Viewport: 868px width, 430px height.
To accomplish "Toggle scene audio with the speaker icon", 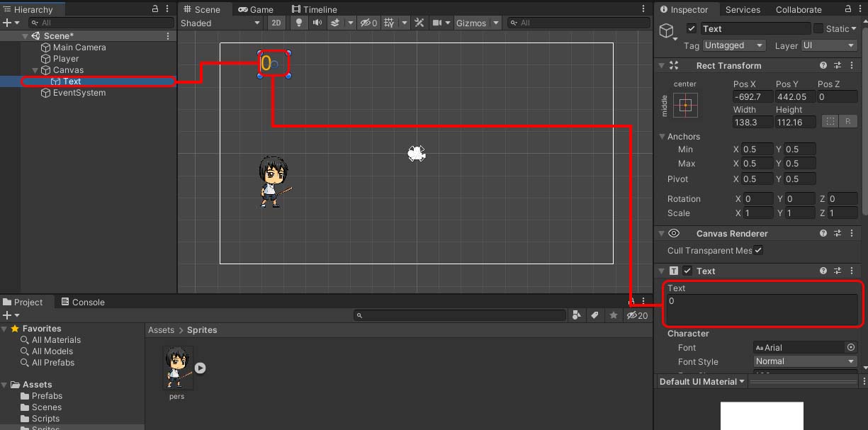I will tap(317, 23).
